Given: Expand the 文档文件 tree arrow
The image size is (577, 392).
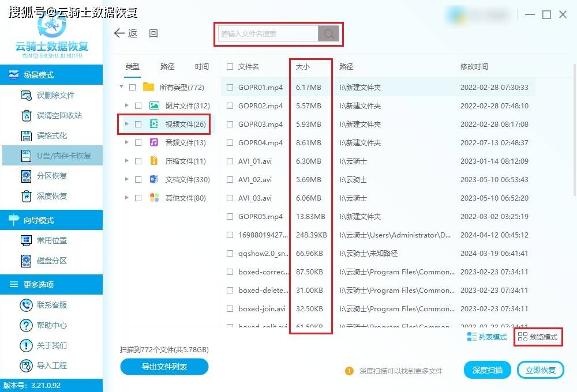Looking at the screenshot, I should click(x=126, y=179).
